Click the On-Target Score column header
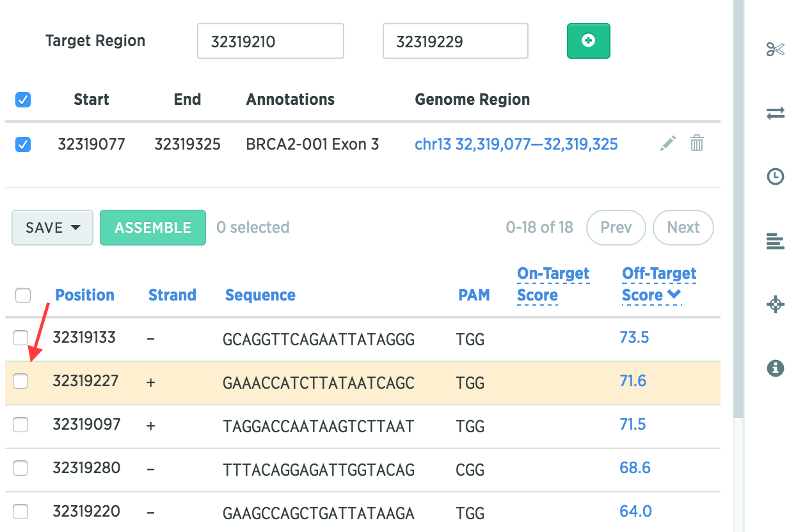805x532 pixels. (554, 285)
